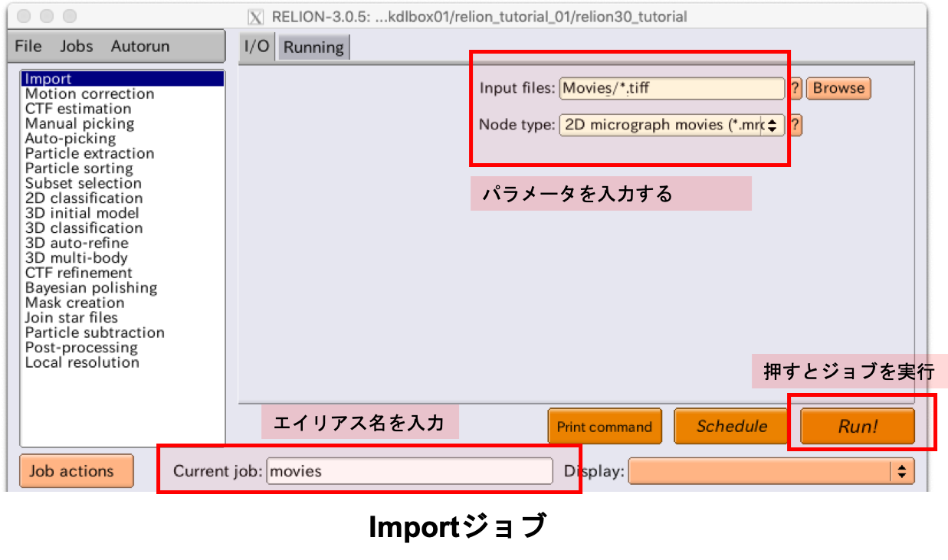This screenshot has width=948, height=560.
Task: Choose Post-processing from job list
Action: pyautogui.click(x=123, y=348)
